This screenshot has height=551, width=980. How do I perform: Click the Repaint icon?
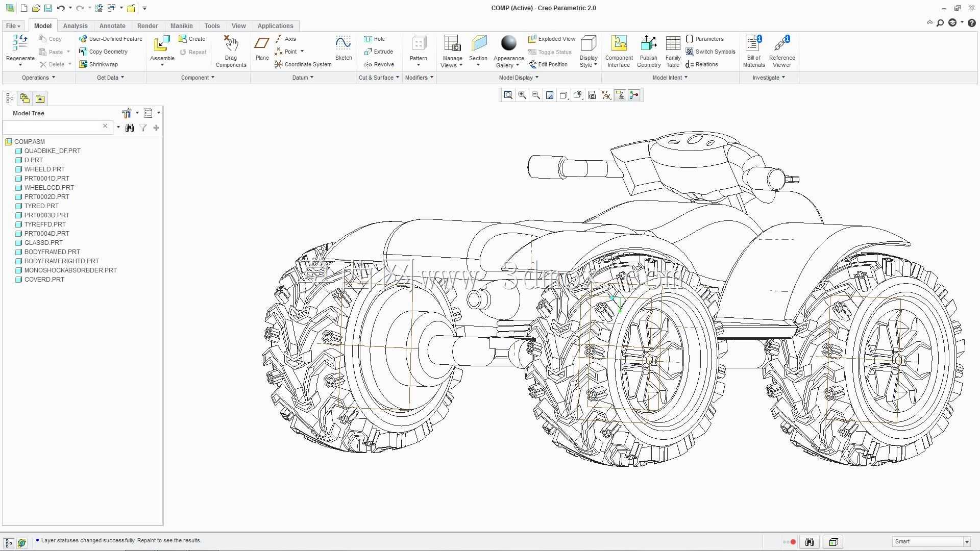click(x=550, y=95)
